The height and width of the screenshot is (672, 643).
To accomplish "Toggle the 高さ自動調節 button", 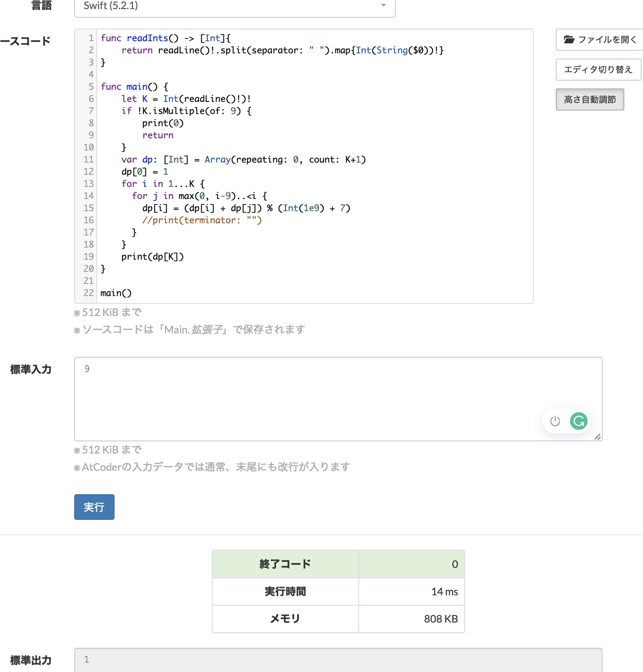I will [590, 100].
